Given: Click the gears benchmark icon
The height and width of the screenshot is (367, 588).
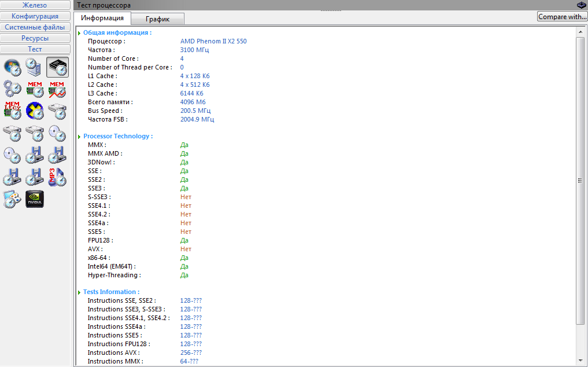Looking at the screenshot, I should pyautogui.click(x=12, y=89).
